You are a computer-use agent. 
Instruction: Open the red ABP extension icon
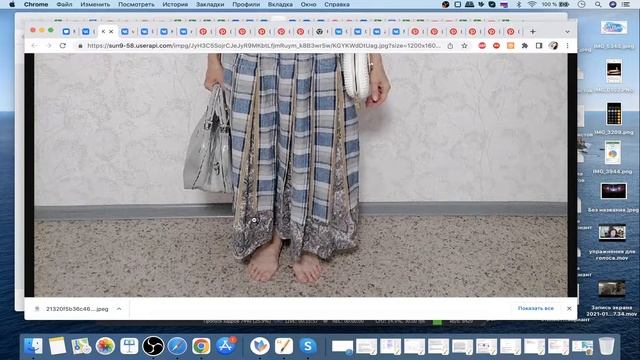(x=482, y=46)
